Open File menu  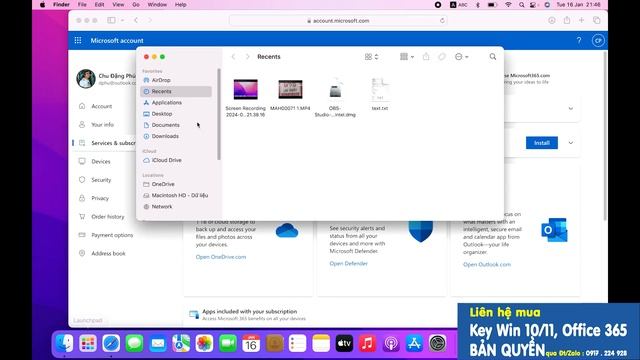tap(82, 5)
